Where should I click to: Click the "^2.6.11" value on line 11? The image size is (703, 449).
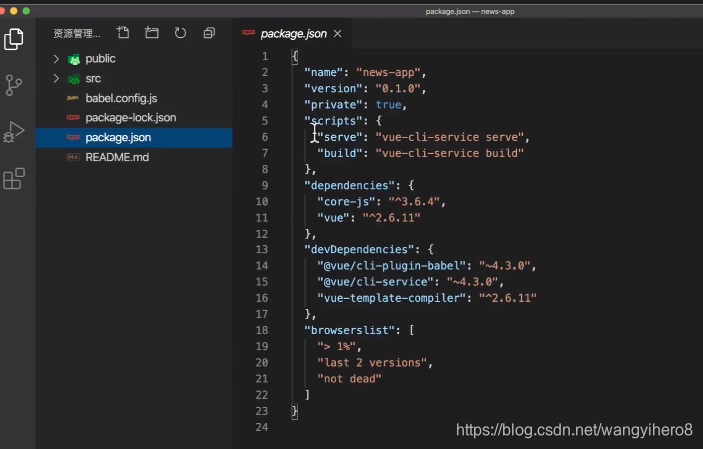[x=391, y=218]
